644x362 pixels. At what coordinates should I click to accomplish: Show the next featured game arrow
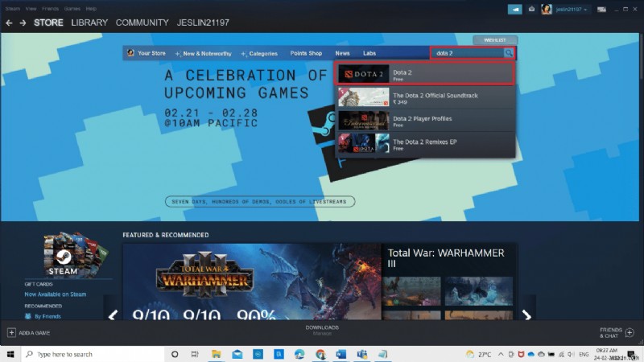(x=527, y=315)
